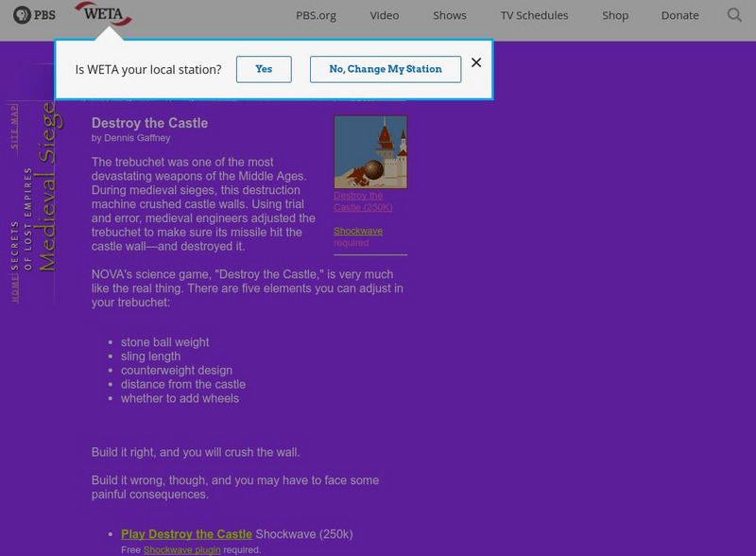Open the search magnifier icon

(734, 15)
